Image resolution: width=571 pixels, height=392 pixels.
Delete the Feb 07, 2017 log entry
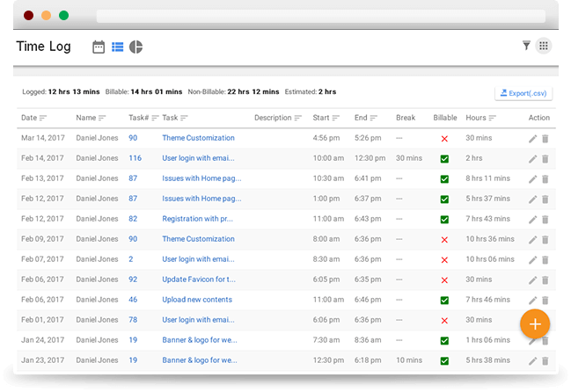tap(545, 259)
